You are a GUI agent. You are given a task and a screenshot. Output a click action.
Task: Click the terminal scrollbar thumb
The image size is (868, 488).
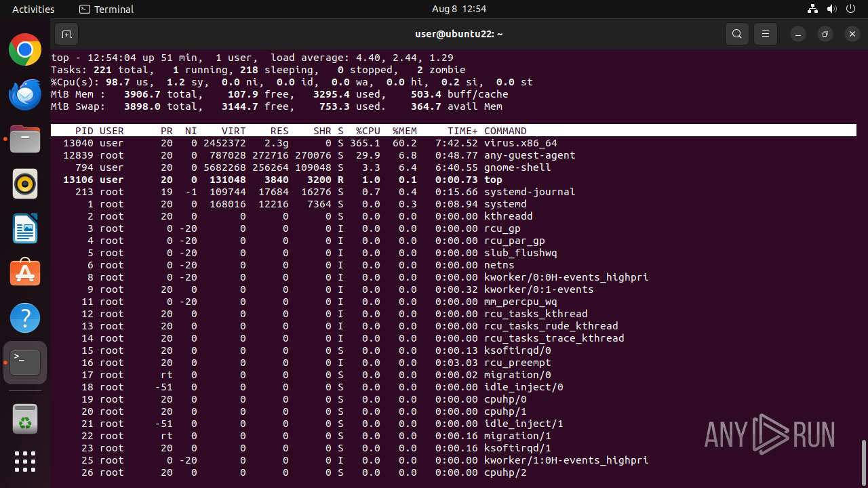[x=864, y=464]
